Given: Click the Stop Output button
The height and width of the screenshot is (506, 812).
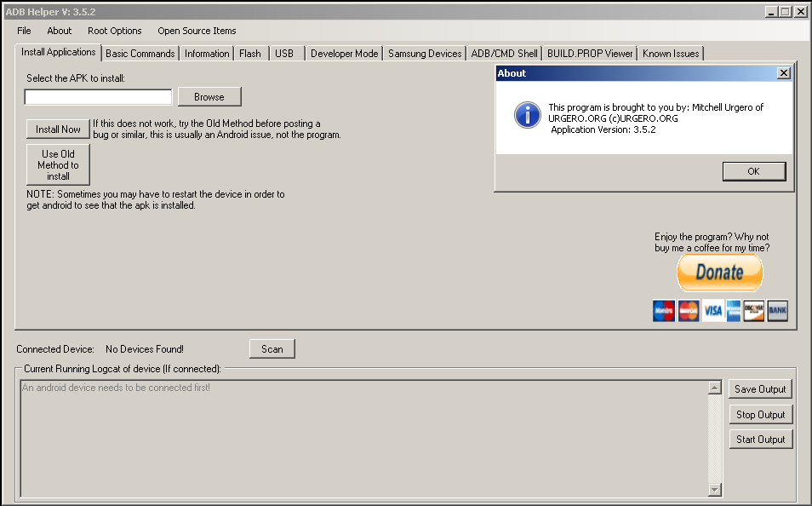Looking at the screenshot, I should [x=760, y=415].
